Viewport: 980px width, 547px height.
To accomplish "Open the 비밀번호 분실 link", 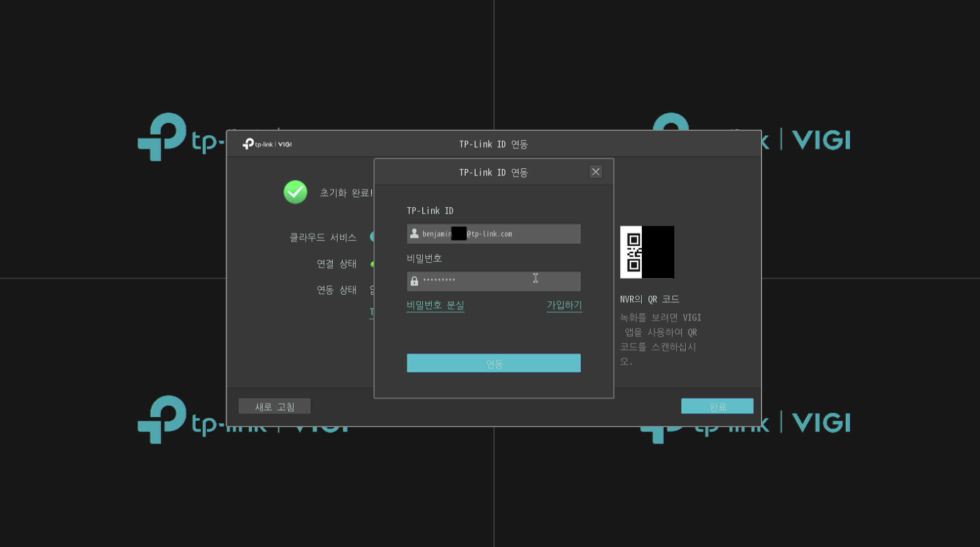I will point(435,305).
